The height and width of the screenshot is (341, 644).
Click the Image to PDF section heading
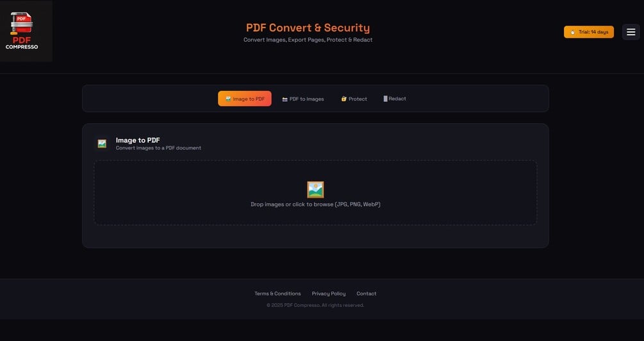138,140
